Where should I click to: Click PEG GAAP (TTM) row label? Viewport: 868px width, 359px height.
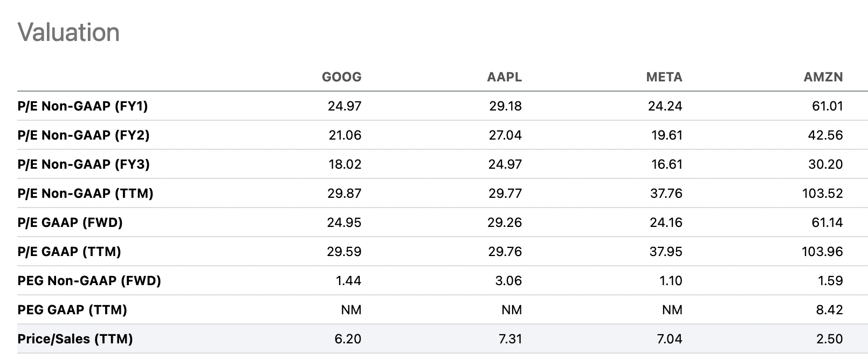coord(72,310)
